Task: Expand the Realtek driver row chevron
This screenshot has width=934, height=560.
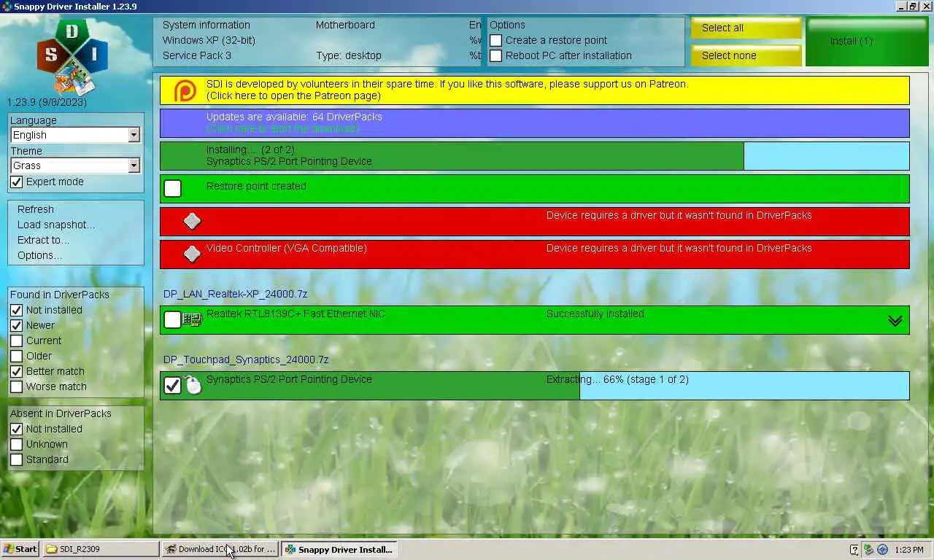Action: (x=895, y=321)
